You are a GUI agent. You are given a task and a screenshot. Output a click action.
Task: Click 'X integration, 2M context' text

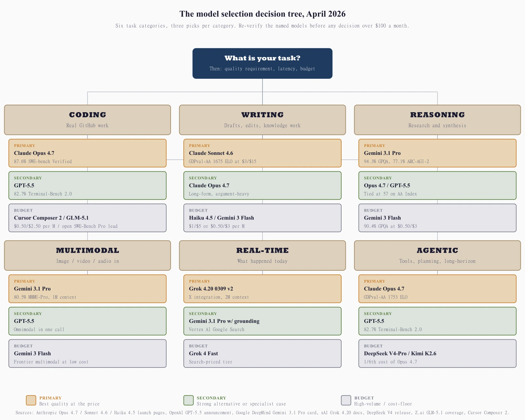tap(219, 297)
